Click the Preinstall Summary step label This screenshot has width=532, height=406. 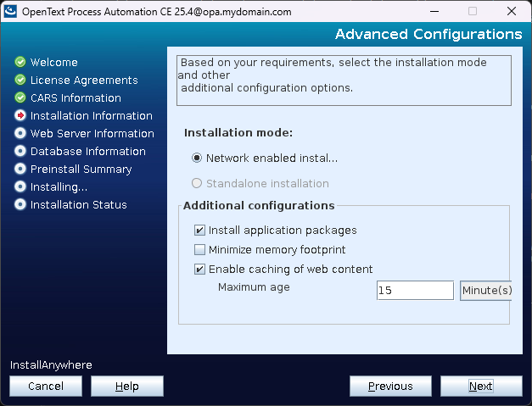pos(81,170)
